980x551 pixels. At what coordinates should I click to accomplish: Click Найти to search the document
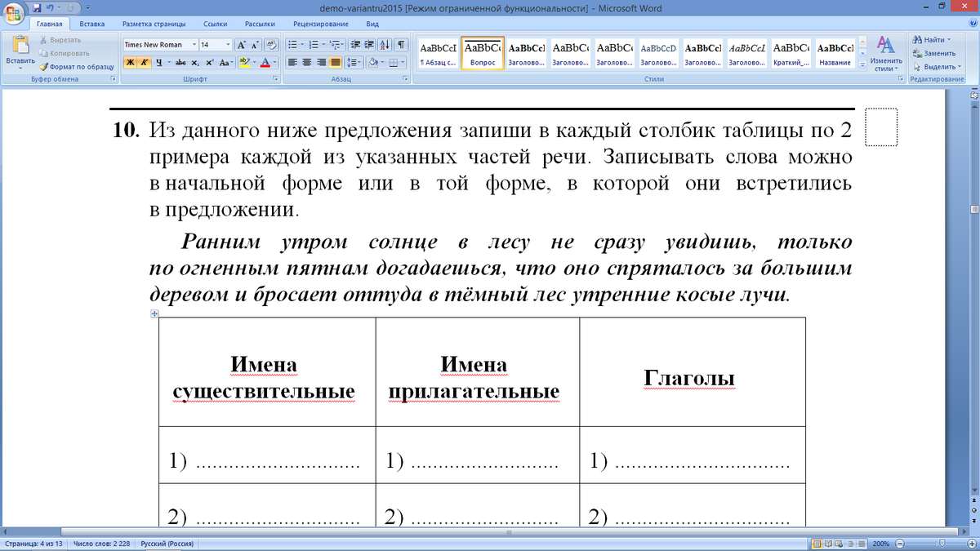click(x=932, y=40)
